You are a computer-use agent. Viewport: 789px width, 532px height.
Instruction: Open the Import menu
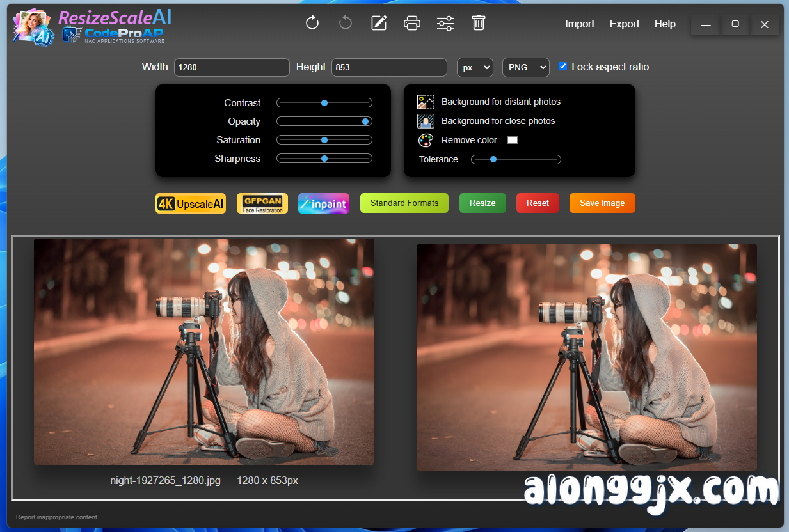(580, 24)
